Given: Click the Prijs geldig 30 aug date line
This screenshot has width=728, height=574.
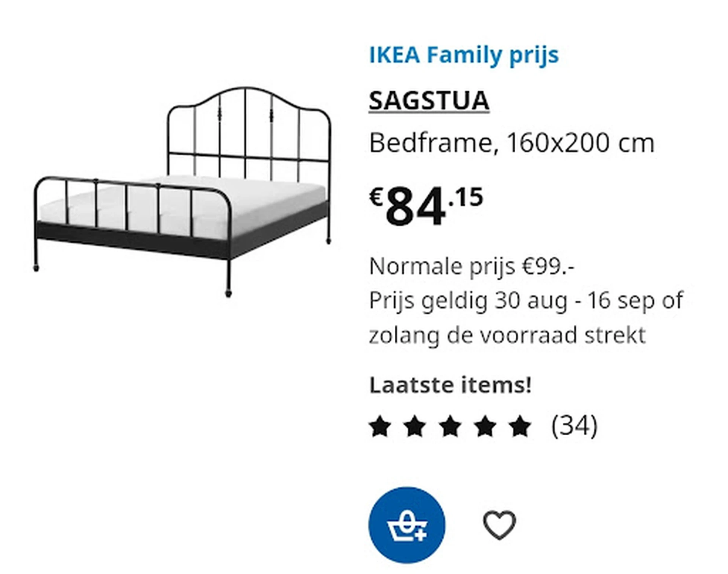Looking at the screenshot, I should [526, 301].
